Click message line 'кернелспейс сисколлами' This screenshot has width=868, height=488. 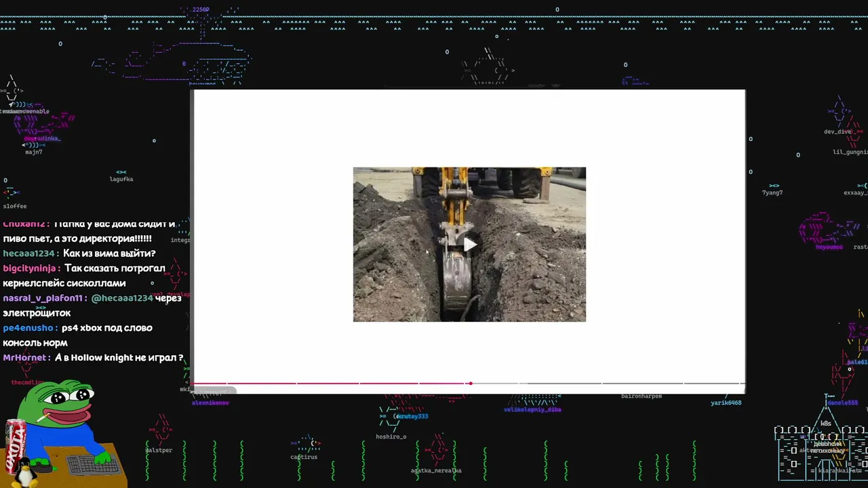coord(64,283)
